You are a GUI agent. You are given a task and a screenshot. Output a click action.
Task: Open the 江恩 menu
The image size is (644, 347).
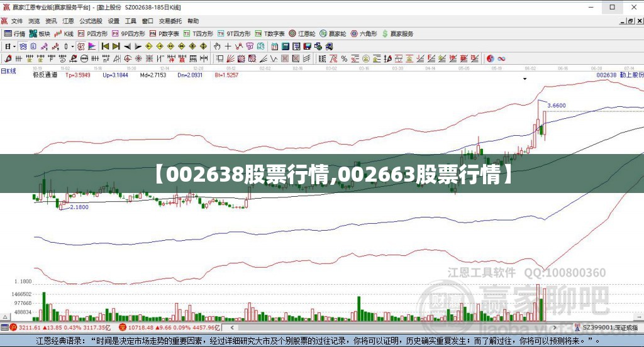coord(68,21)
